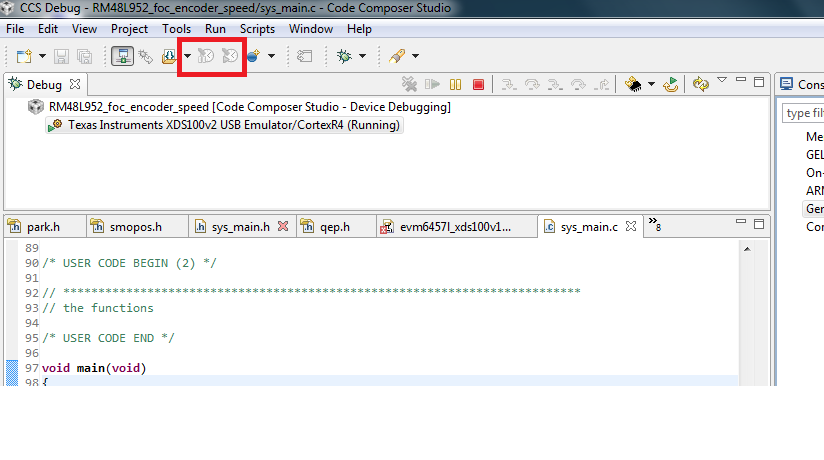This screenshot has height=460, width=824.
Task: Click the New file wizard icon
Action: click(24, 56)
